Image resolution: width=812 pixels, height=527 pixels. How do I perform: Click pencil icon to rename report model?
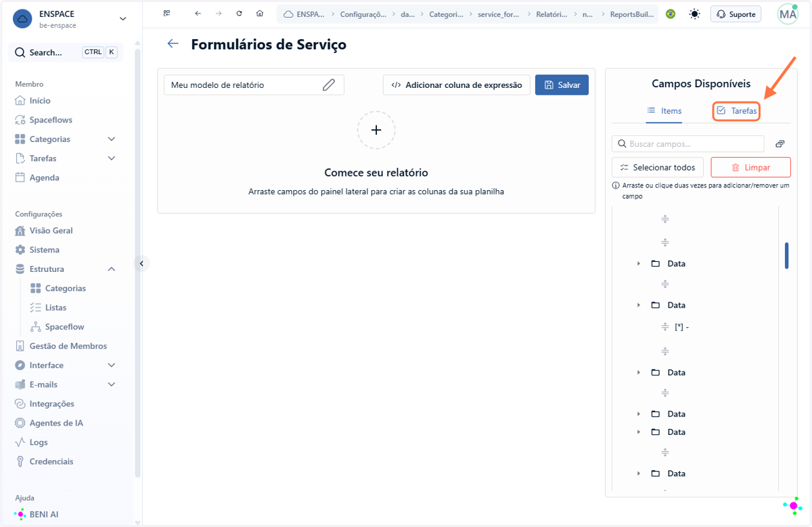click(x=329, y=85)
